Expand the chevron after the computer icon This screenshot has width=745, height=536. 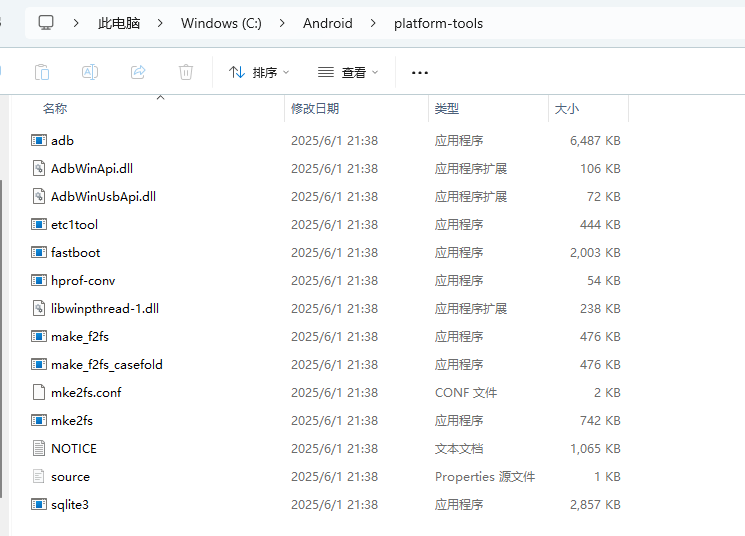click(x=76, y=23)
